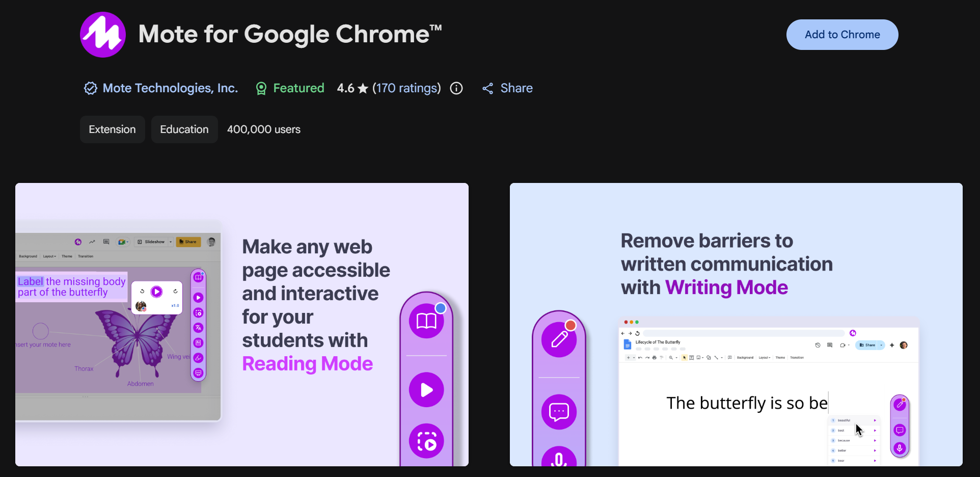This screenshot has width=980, height=477.
Task: Open the 170 ratings link
Action: pos(406,88)
